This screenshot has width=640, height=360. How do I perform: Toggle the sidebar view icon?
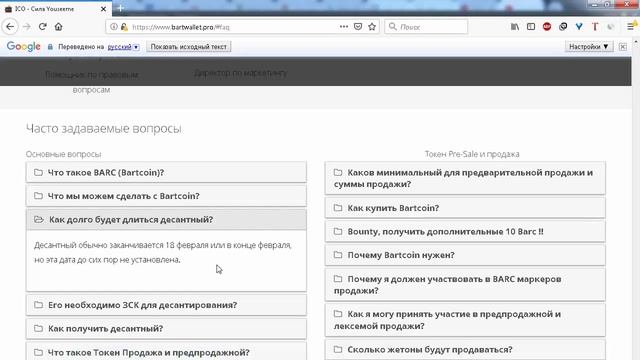(531, 27)
